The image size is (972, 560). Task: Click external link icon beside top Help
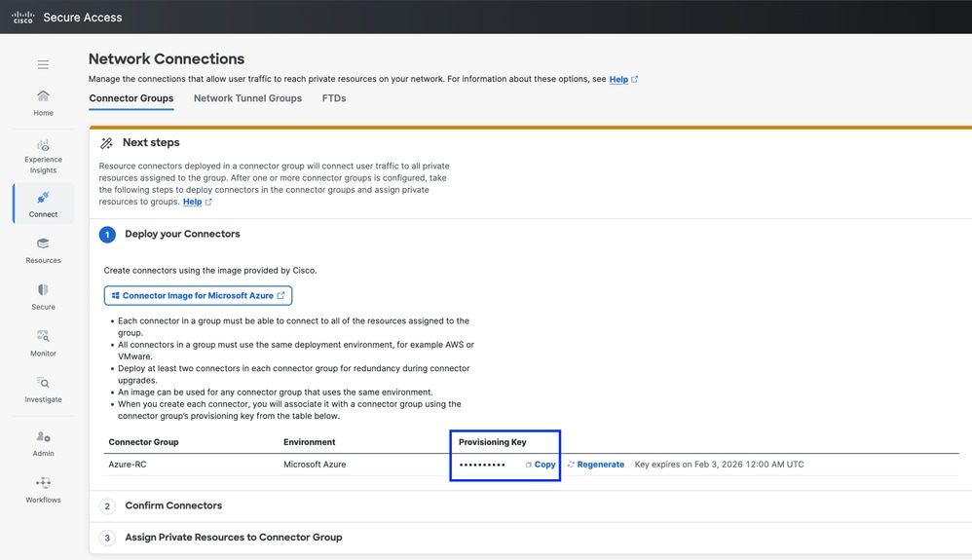[x=634, y=80]
